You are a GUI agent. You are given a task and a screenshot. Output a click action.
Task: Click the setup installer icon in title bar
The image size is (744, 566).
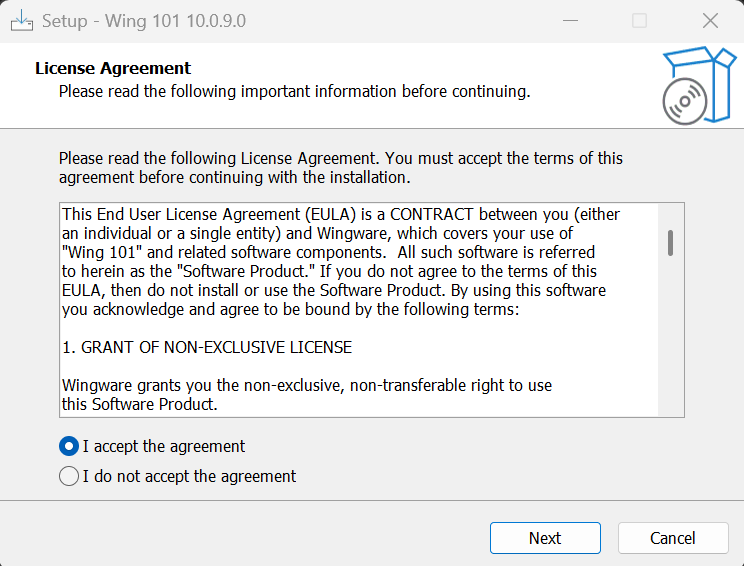click(x=22, y=21)
